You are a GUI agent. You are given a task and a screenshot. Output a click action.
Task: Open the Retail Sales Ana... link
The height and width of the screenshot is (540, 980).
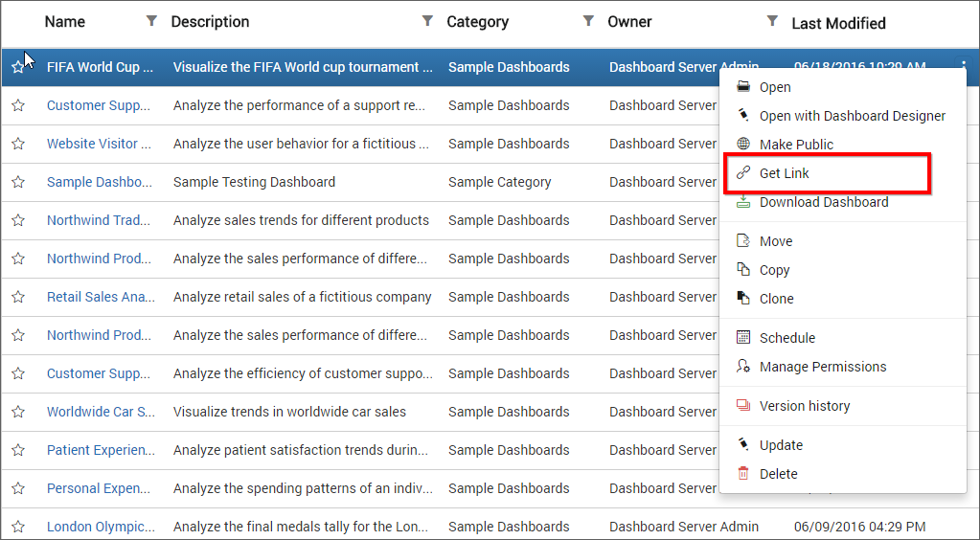(x=101, y=297)
